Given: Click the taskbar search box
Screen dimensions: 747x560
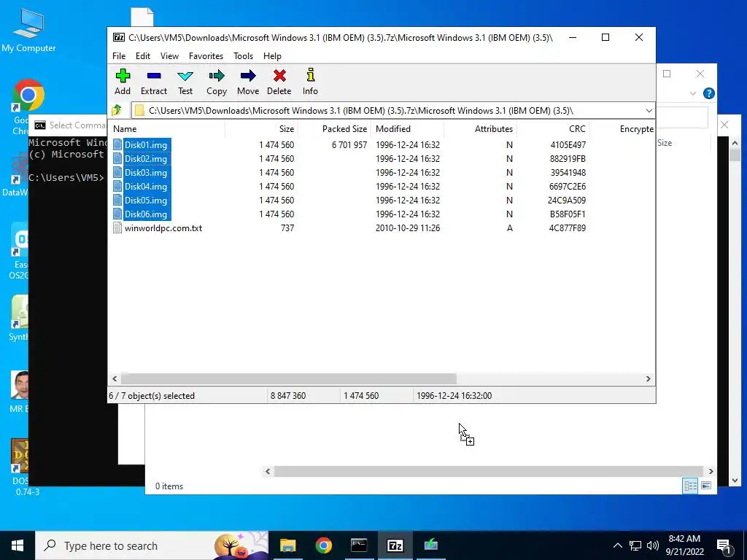Looking at the screenshot, I should [x=152, y=545].
